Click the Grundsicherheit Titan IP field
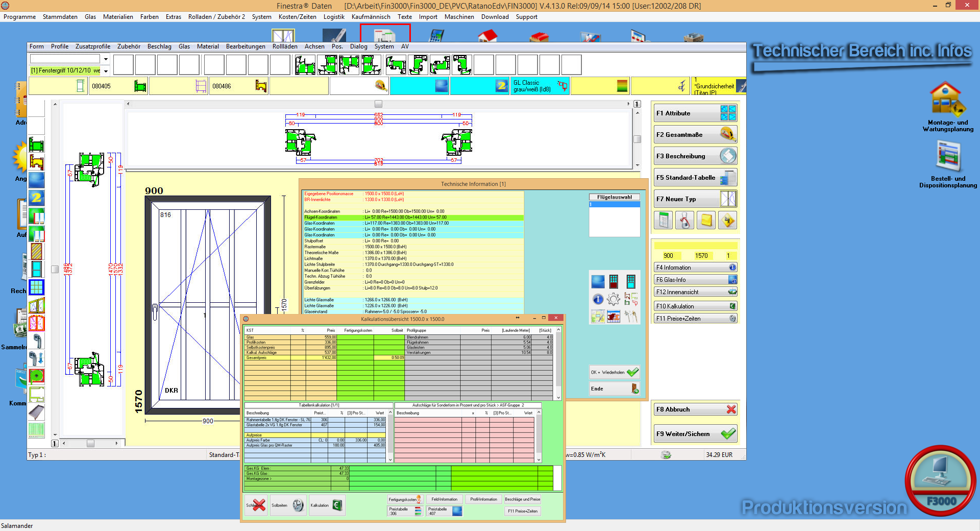Image resolution: width=980 pixels, height=531 pixels. (719, 86)
